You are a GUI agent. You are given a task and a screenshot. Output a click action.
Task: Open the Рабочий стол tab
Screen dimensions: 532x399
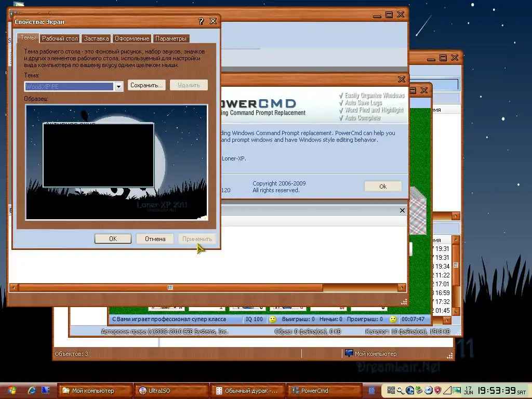(60, 38)
